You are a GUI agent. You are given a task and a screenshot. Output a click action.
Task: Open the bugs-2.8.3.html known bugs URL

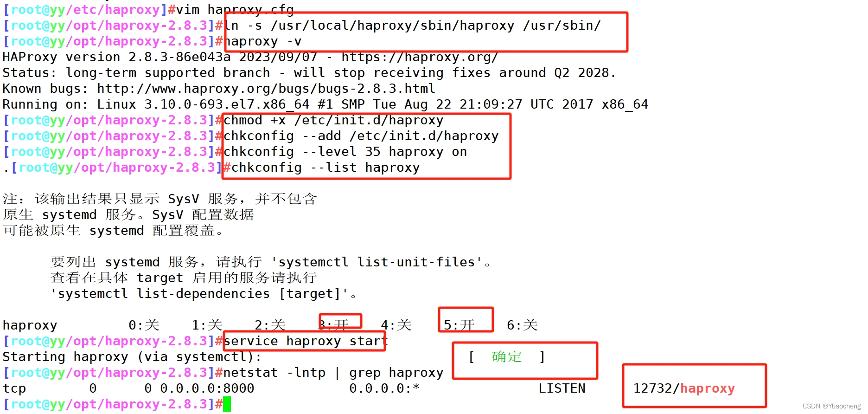point(266,89)
